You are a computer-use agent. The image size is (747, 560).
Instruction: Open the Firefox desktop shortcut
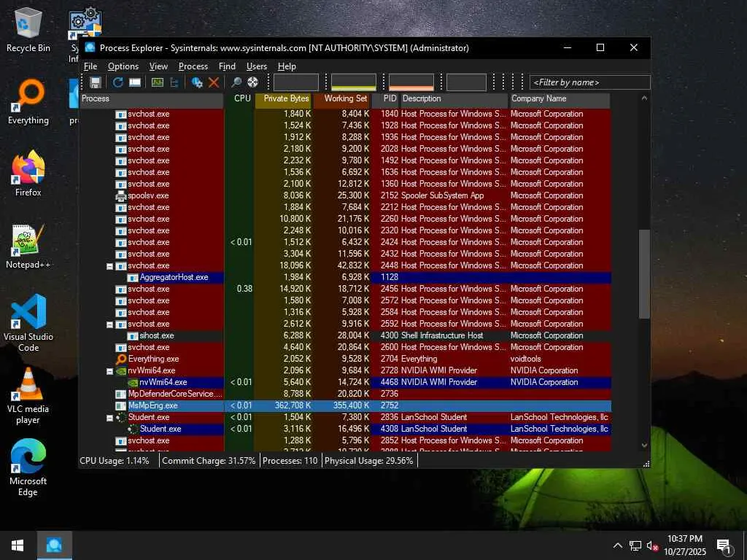pyautogui.click(x=28, y=174)
